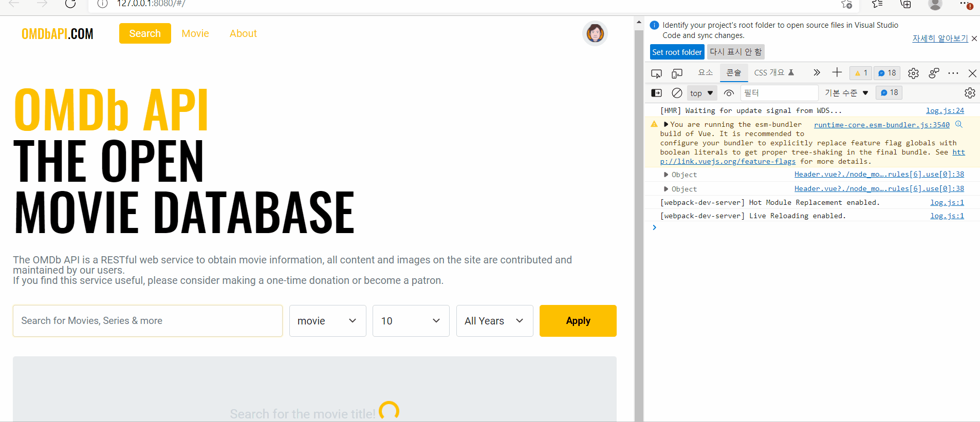
Task: Open the user avatar in site header
Action: click(595, 33)
